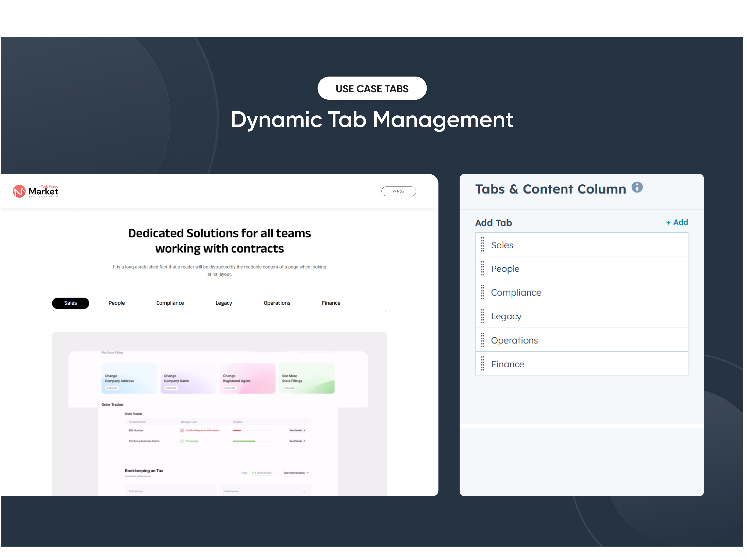Select the Change Registered Agent card
This screenshot has width=747, height=560.
pyautogui.click(x=247, y=378)
